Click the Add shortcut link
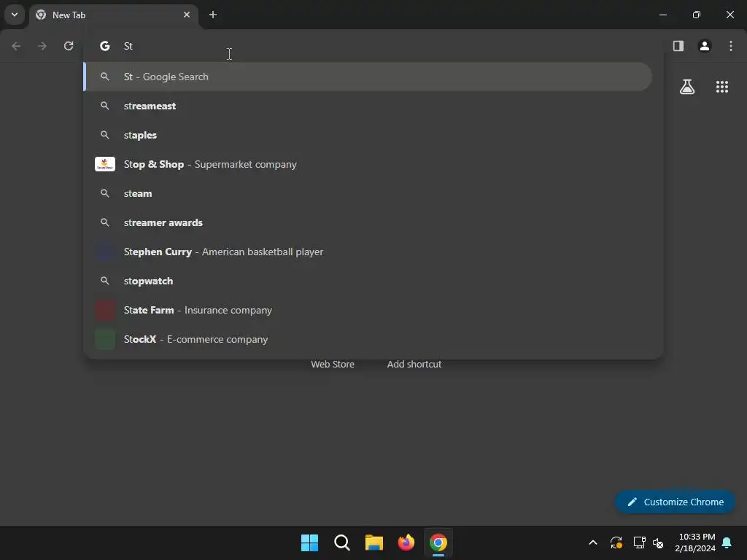This screenshot has height=560, width=747. [414, 365]
